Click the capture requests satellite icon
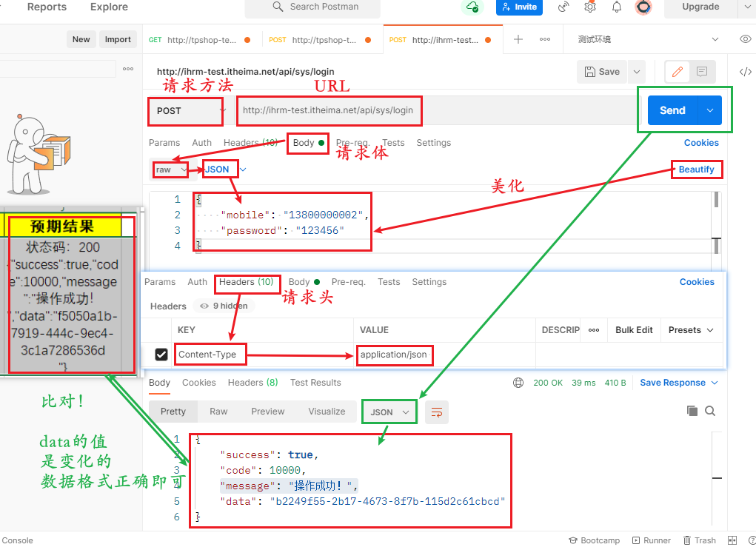Viewport: 756px width, 547px height. tap(563, 7)
